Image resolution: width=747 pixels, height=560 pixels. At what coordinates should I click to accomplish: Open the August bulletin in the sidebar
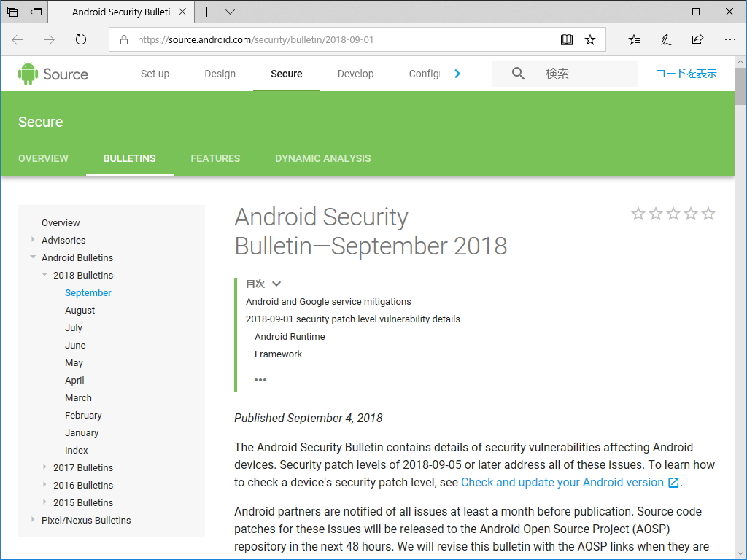tap(80, 310)
